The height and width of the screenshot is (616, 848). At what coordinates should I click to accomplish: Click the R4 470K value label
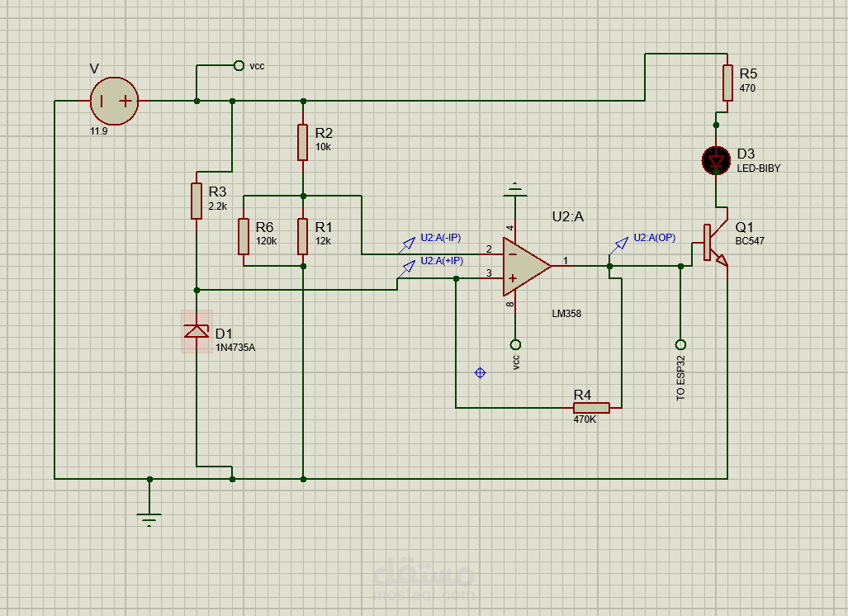pos(585,419)
